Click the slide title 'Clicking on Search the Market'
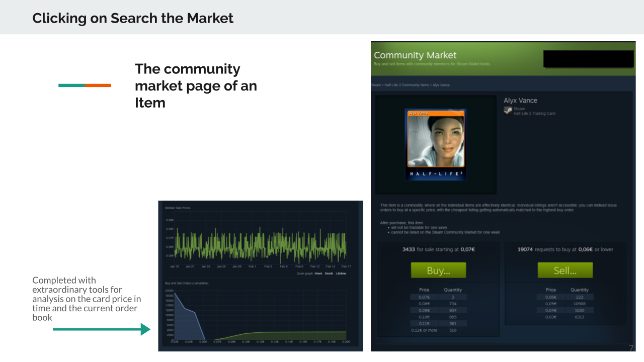This screenshot has height=362, width=644. coord(133,18)
